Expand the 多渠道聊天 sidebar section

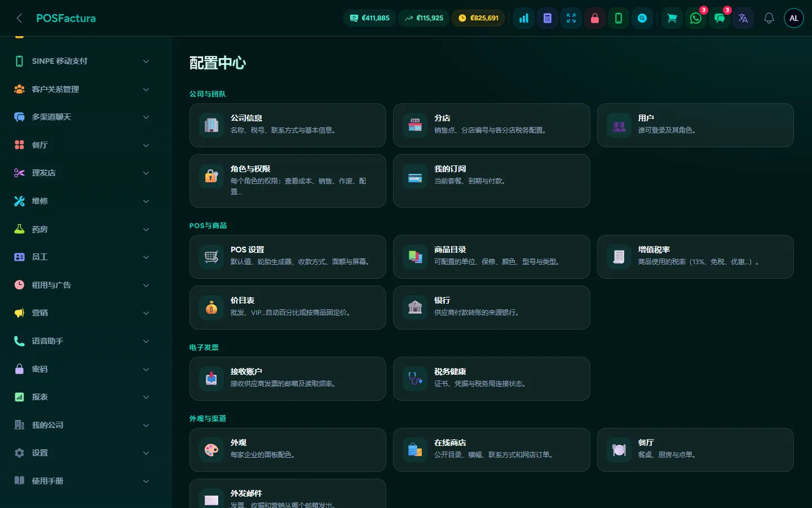tap(82, 117)
